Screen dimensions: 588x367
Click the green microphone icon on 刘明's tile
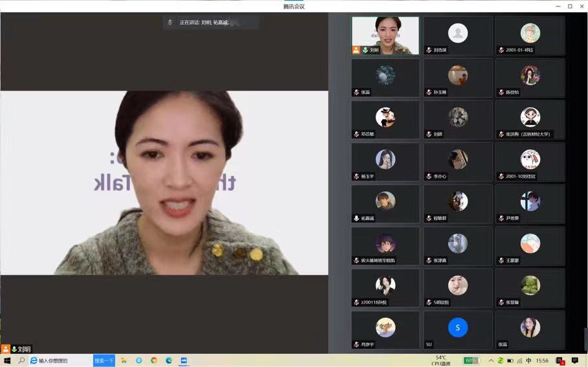365,50
